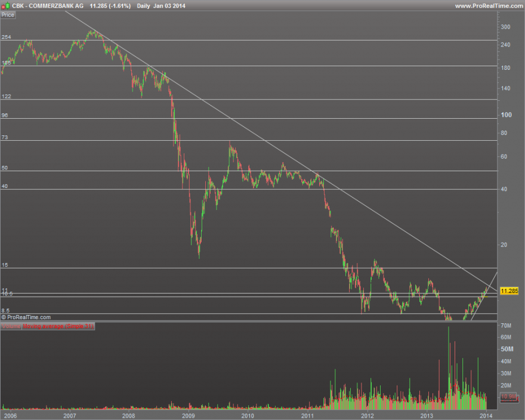Click the 11.285 (-1.61%) quote in the header
The width and height of the screenshot is (525, 420).
pyautogui.click(x=110, y=6)
